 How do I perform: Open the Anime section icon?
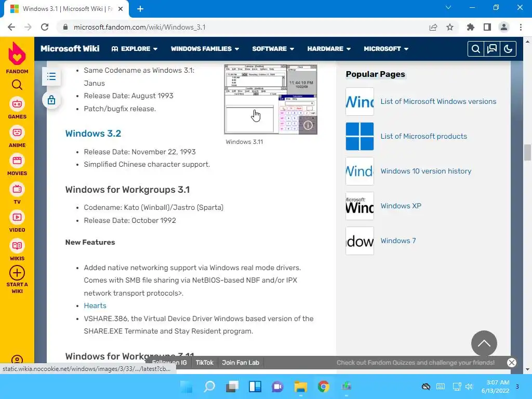coord(17,132)
